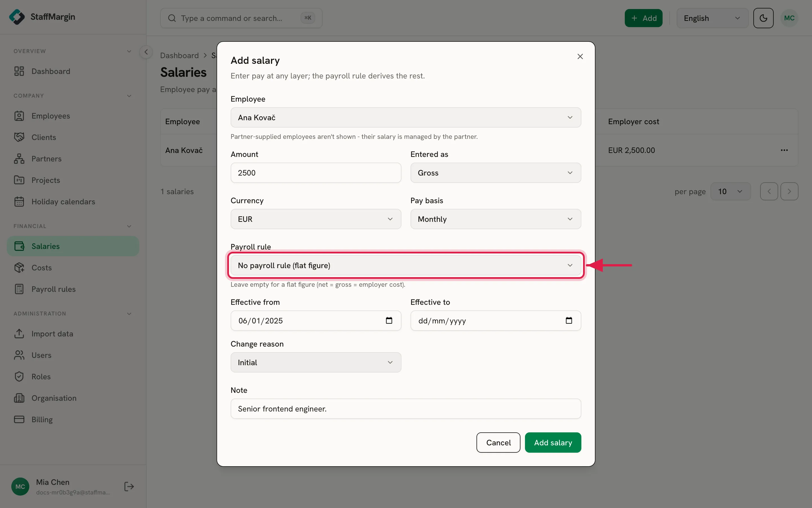Collapse the Company section
Image resolution: width=812 pixels, height=508 pixels.
129,96
